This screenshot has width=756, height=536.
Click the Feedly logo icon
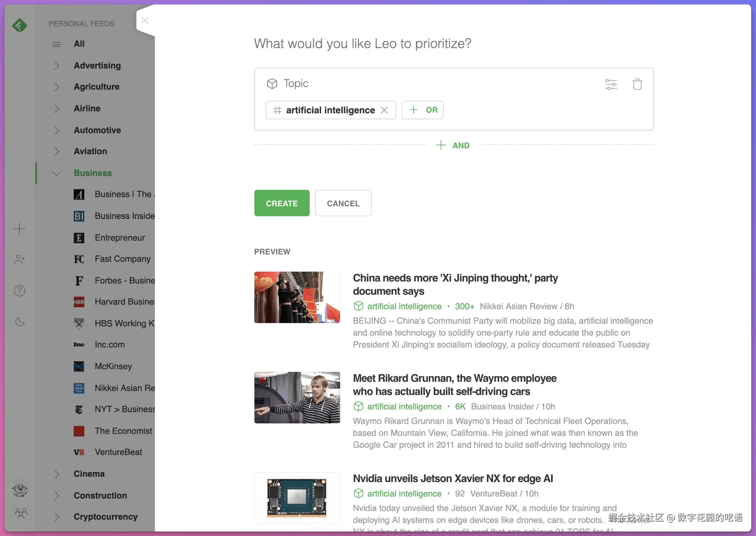click(x=19, y=25)
